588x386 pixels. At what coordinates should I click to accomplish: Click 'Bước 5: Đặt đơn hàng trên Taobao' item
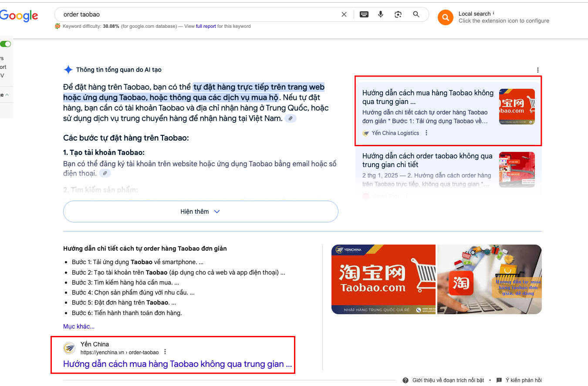click(124, 302)
